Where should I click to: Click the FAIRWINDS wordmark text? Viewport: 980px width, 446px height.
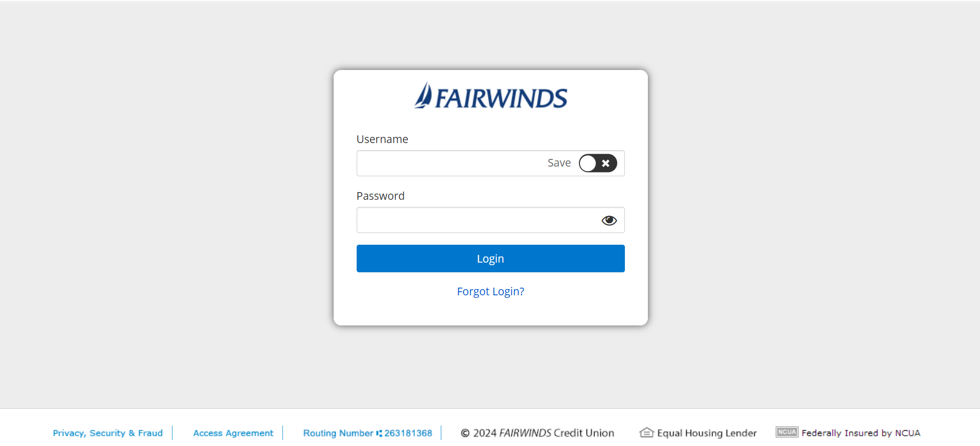(x=501, y=98)
